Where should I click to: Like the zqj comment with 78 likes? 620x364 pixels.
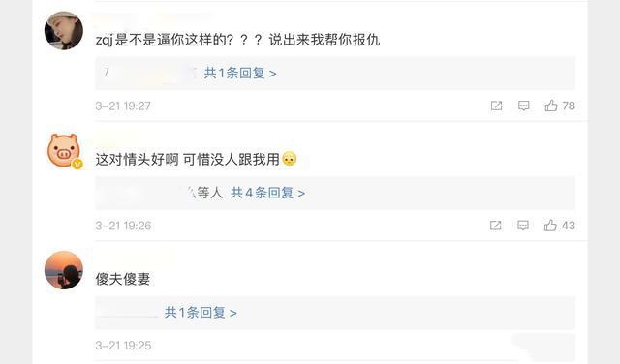[x=551, y=106]
